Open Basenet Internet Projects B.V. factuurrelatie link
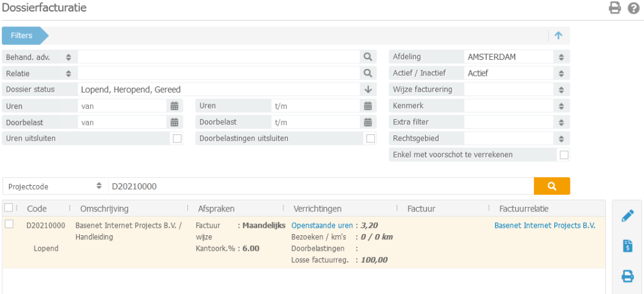This screenshot has width=644, height=294. [x=545, y=226]
